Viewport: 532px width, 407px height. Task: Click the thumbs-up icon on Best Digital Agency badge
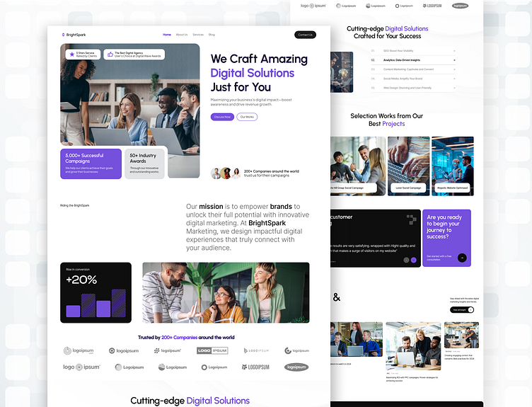tap(110, 55)
